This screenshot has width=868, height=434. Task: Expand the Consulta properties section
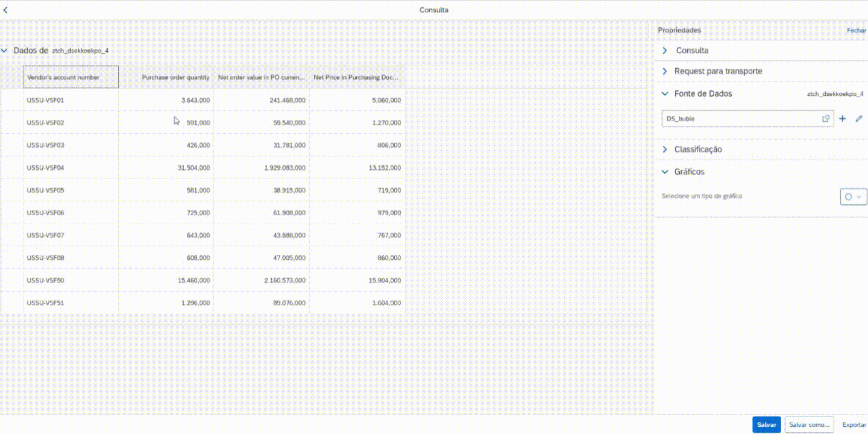tap(665, 51)
